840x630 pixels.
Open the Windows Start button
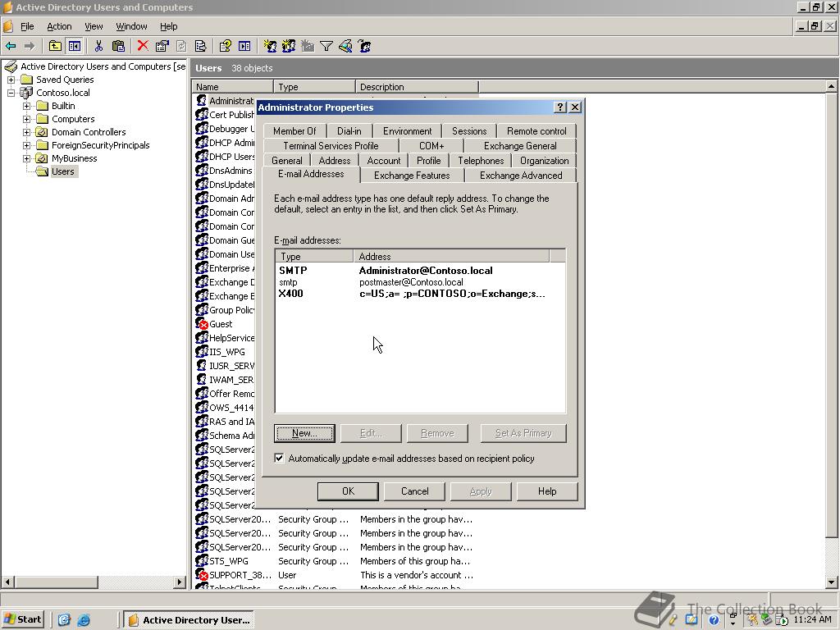(22, 620)
